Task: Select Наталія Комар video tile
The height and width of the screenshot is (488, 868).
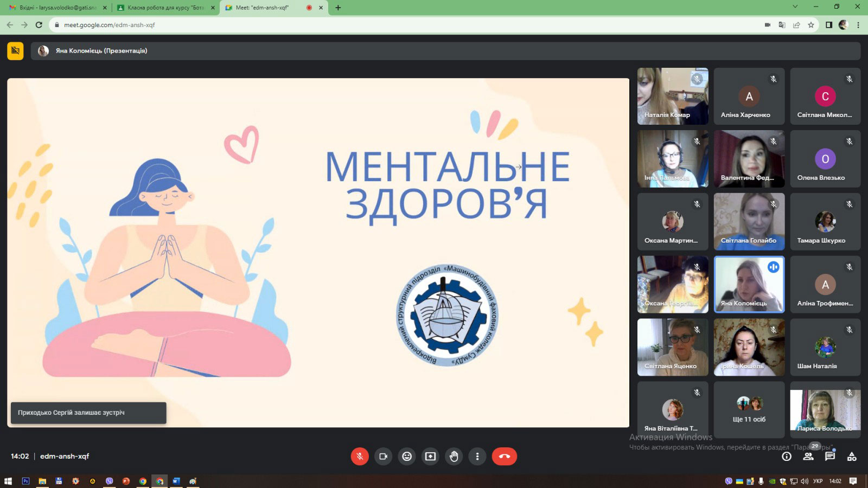Action: coord(673,96)
